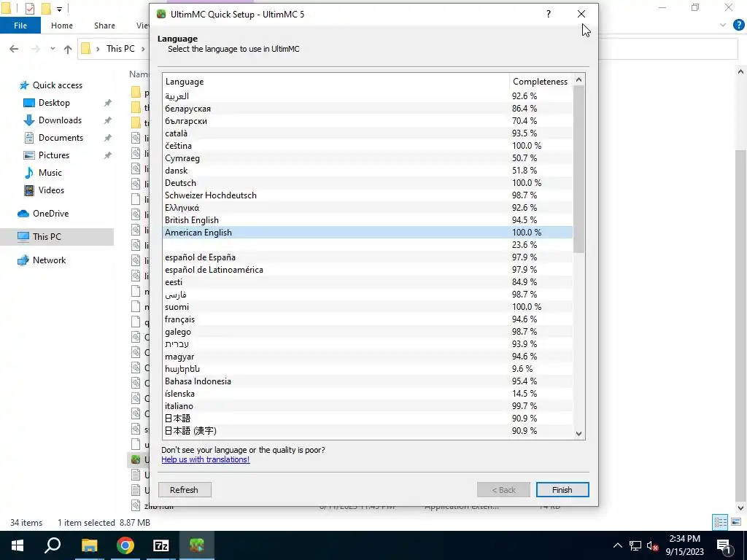This screenshot has height=560, width=747.
Task: Select dansk language entry
Action: [x=368, y=171]
